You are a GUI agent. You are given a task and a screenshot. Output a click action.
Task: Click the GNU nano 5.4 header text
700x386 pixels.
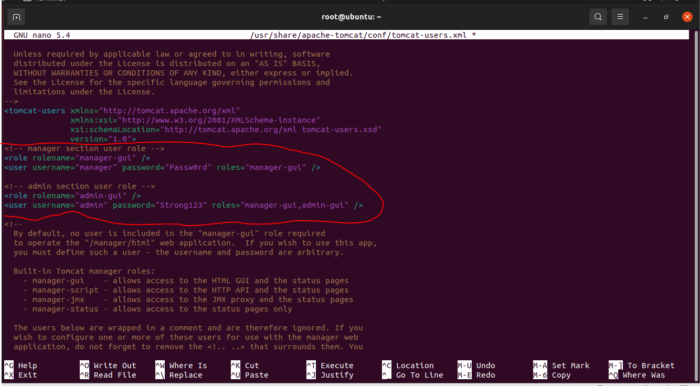tap(42, 35)
